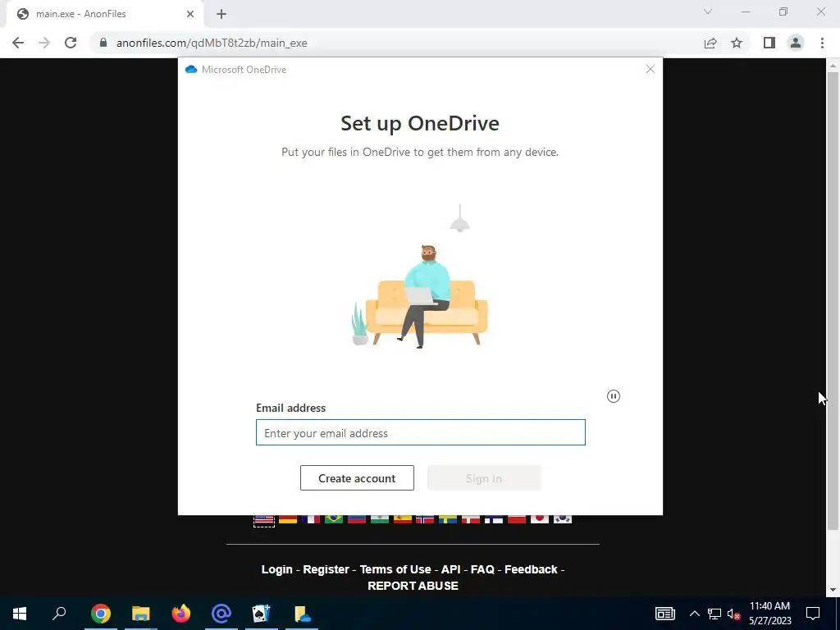Viewport: 840px width, 630px height.
Task: Click the REPORT ABUSE link
Action: (x=413, y=586)
